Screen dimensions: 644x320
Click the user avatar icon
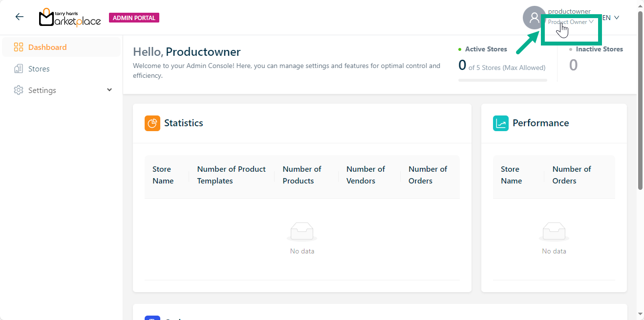(534, 18)
